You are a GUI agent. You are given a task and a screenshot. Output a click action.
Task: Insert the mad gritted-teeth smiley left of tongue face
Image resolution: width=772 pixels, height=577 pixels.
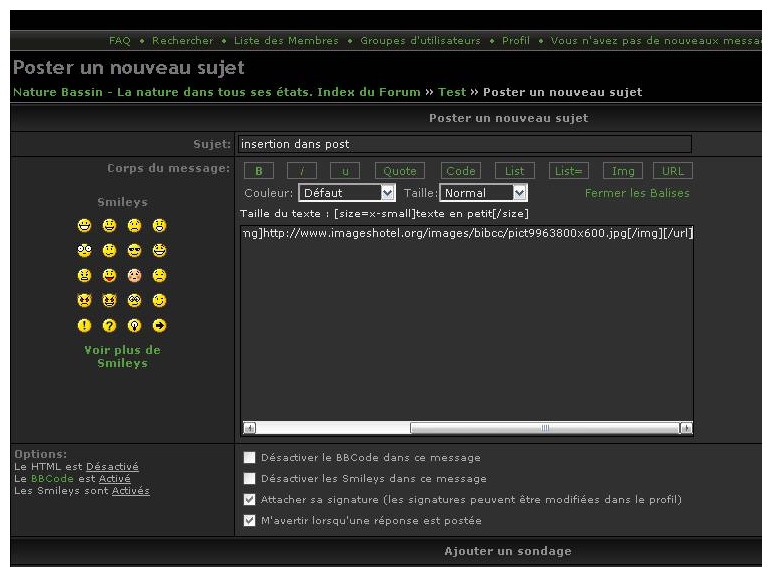[84, 276]
